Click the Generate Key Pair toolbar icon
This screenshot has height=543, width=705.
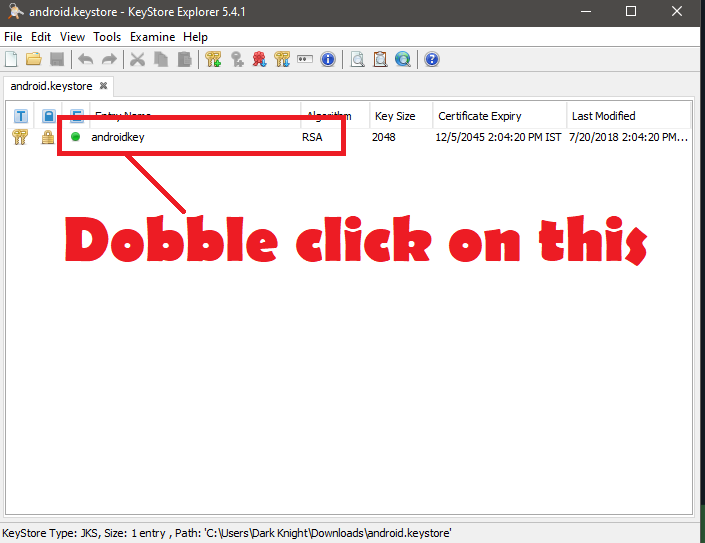[x=213, y=60]
